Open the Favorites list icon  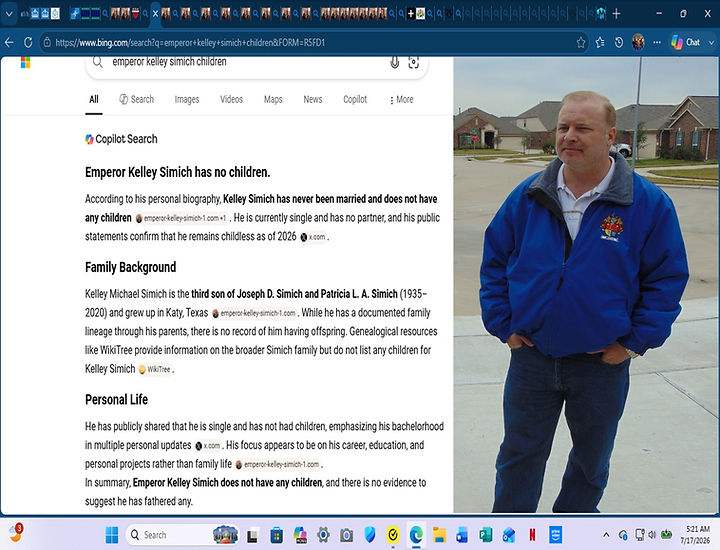tap(600, 43)
